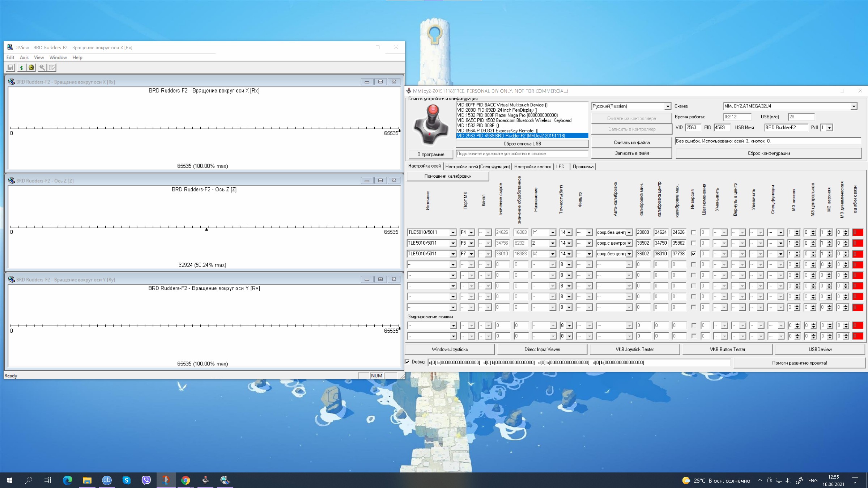
Task: Toggle the Debug checkbox
Action: [408, 362]
